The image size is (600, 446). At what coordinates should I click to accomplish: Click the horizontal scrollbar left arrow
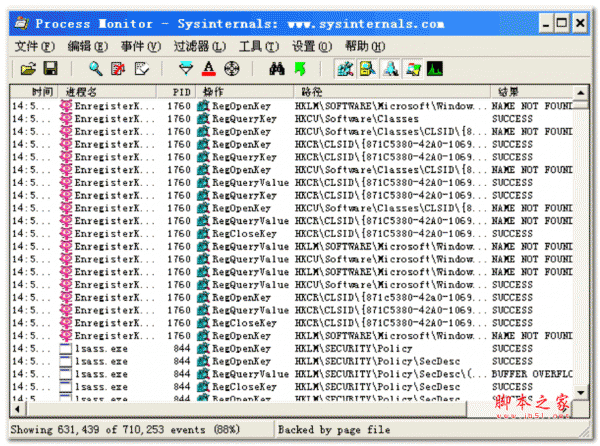pos(18,409)
